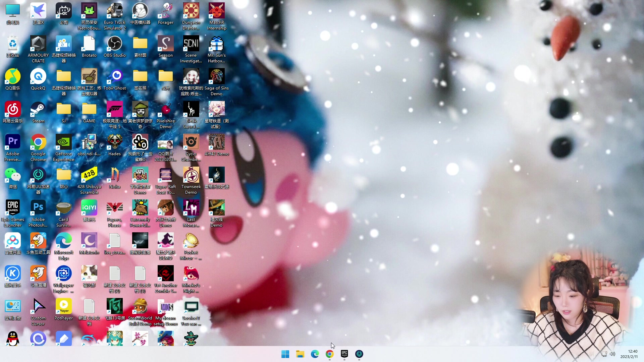Select the Steam desktop shortcut
The image size is (644, 362).
click(38, 113)
